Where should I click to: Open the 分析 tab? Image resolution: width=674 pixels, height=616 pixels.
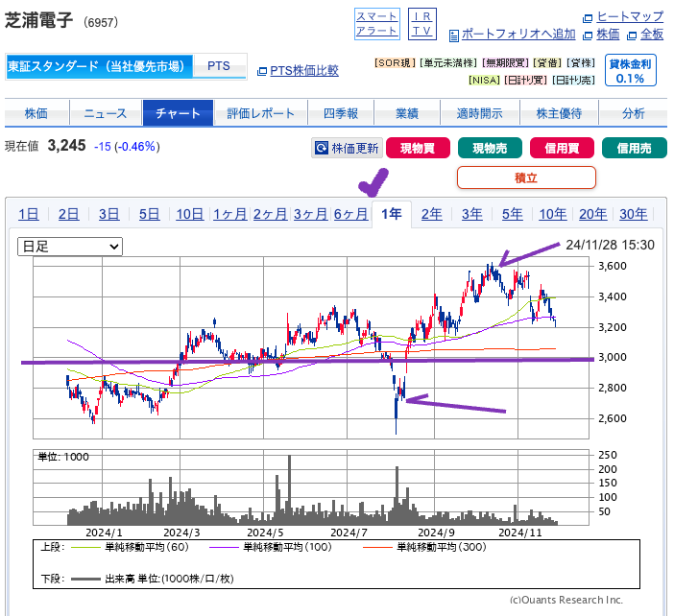[x=633, y=113]
